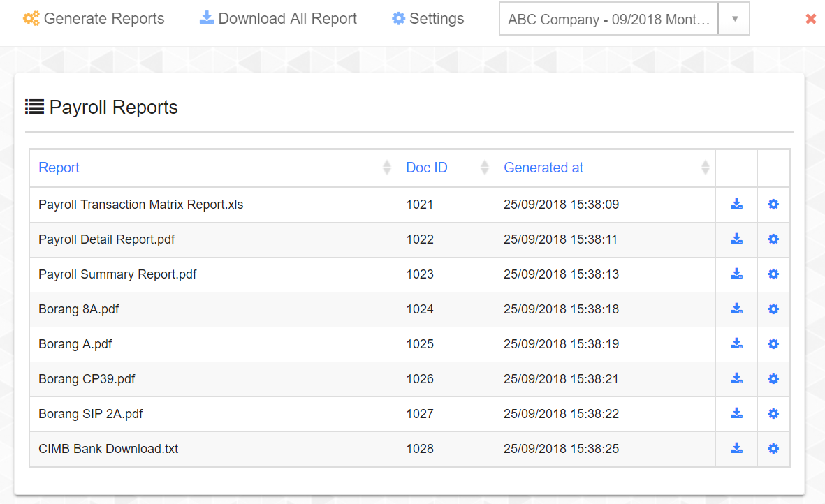
Task: Open gear settings for Payroll Summary Report.pdf
Action: pos(773,274)
